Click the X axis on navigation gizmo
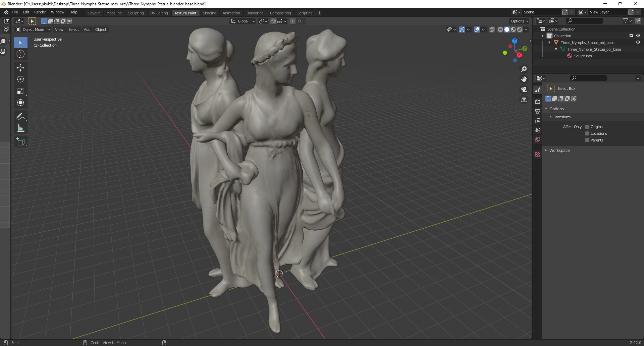This screenshot has width=644, height=346. 519,55
